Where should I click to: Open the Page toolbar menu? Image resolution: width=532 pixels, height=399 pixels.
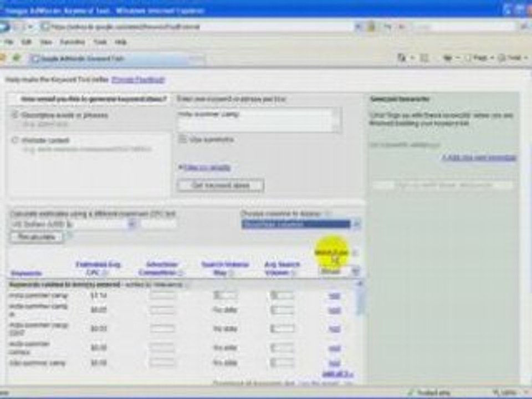point(480,58)
